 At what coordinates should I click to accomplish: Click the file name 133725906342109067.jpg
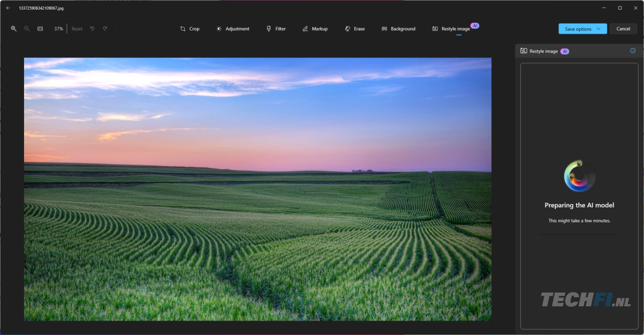[41, 8]
